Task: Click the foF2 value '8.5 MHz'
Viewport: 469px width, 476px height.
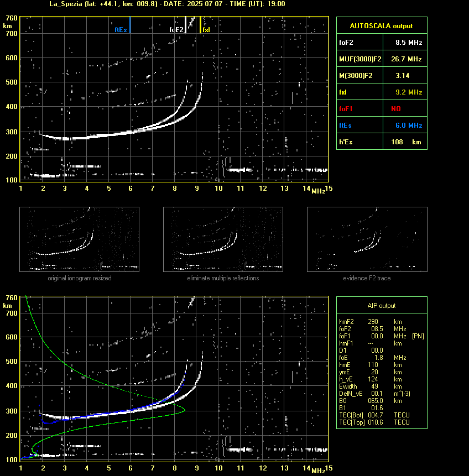Action: (409, 43)
